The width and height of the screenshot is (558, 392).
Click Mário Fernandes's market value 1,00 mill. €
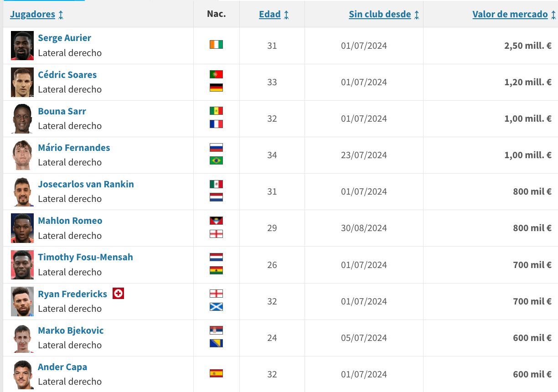[527, 155]
